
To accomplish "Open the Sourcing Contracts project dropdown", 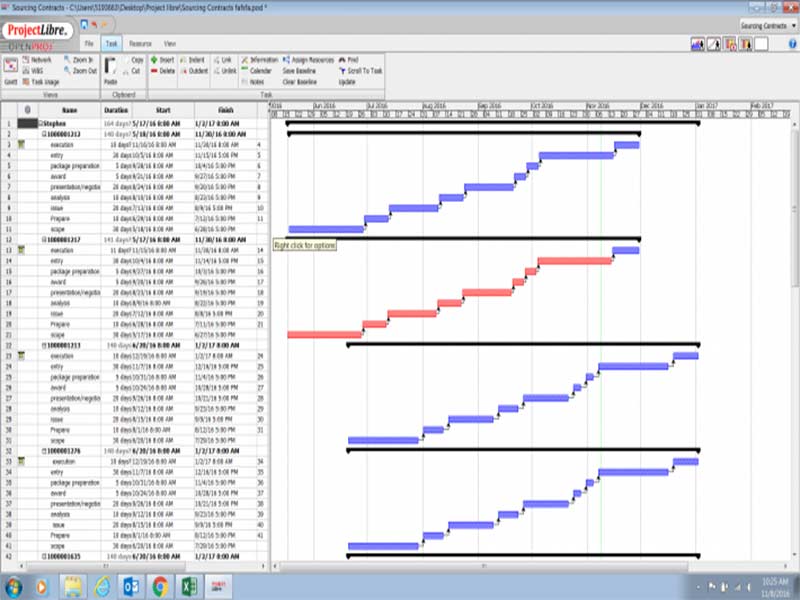I will 768,26.
